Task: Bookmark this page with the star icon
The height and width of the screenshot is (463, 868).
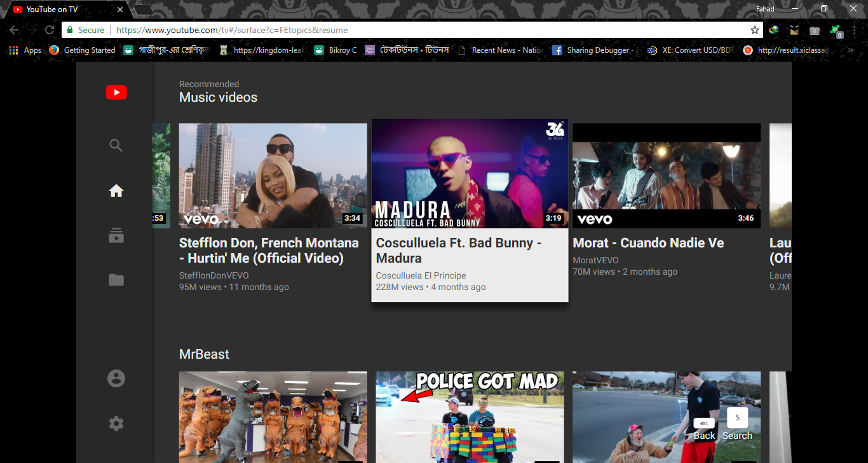Action: point(755,30)
